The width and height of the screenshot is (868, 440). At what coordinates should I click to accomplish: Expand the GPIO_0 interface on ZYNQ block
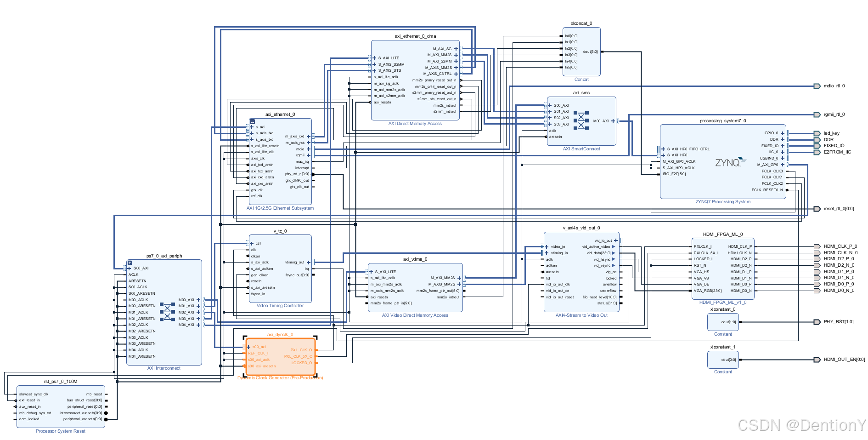[x=783, y=133]
